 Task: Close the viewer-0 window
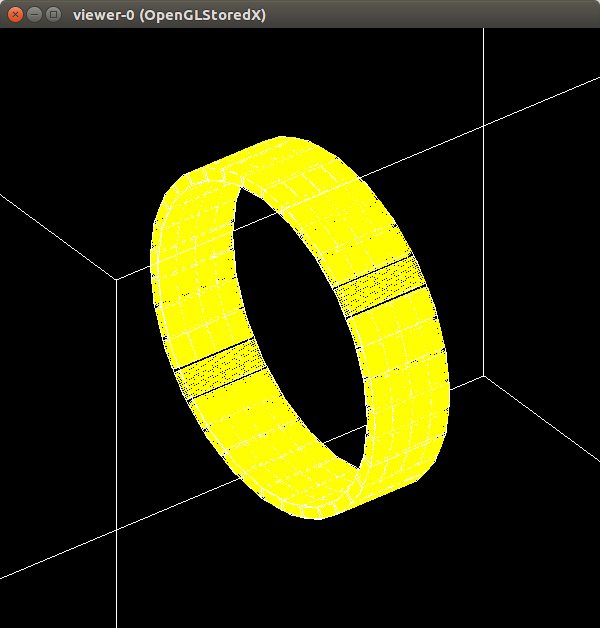point(15,15)
